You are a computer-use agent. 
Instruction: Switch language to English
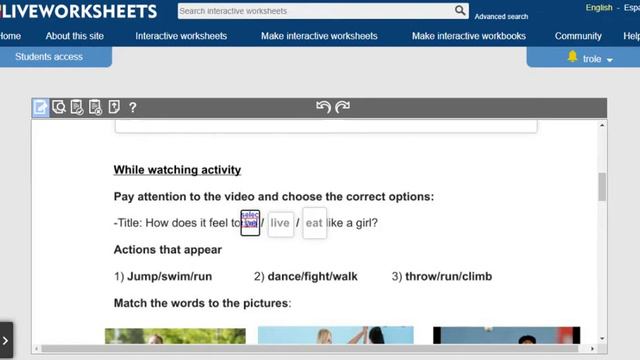(x=599, y=7)
